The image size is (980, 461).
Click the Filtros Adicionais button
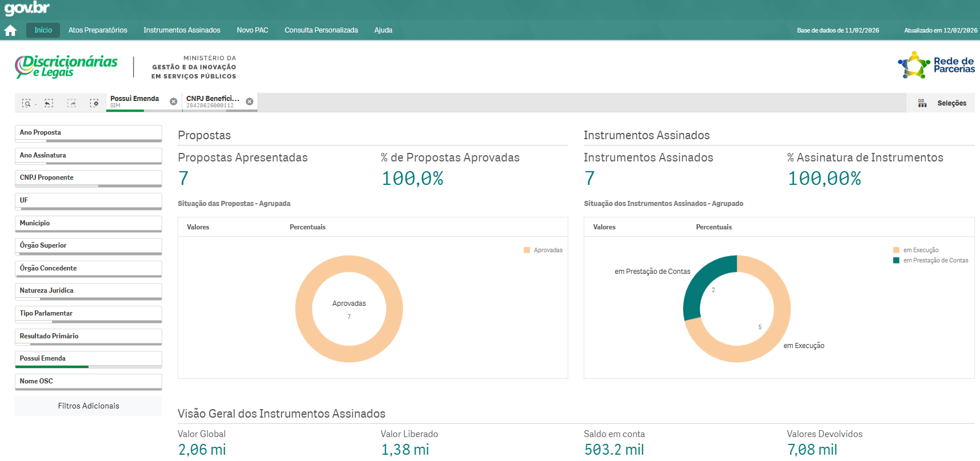tap(89, 406)
